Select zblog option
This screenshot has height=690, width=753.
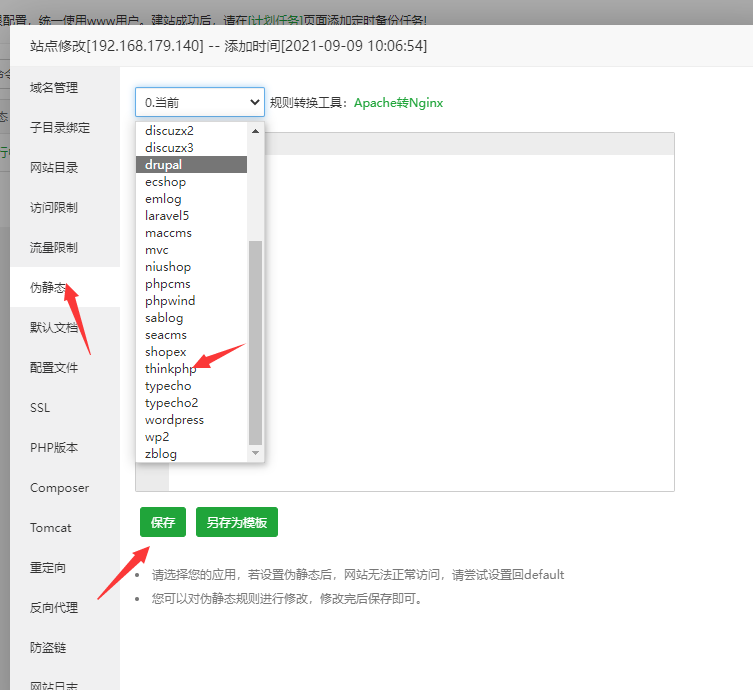[x=192, y=454]
